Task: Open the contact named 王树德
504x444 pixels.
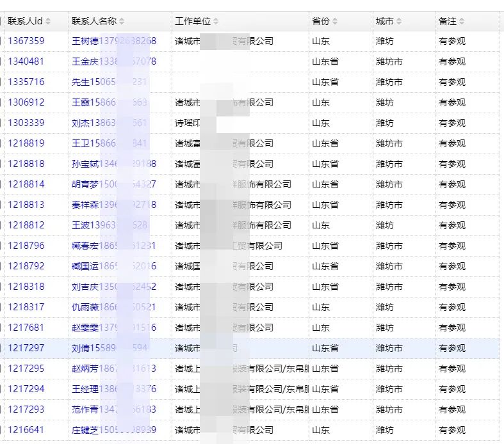Action: pyautogui.click(x=85, y=41)
